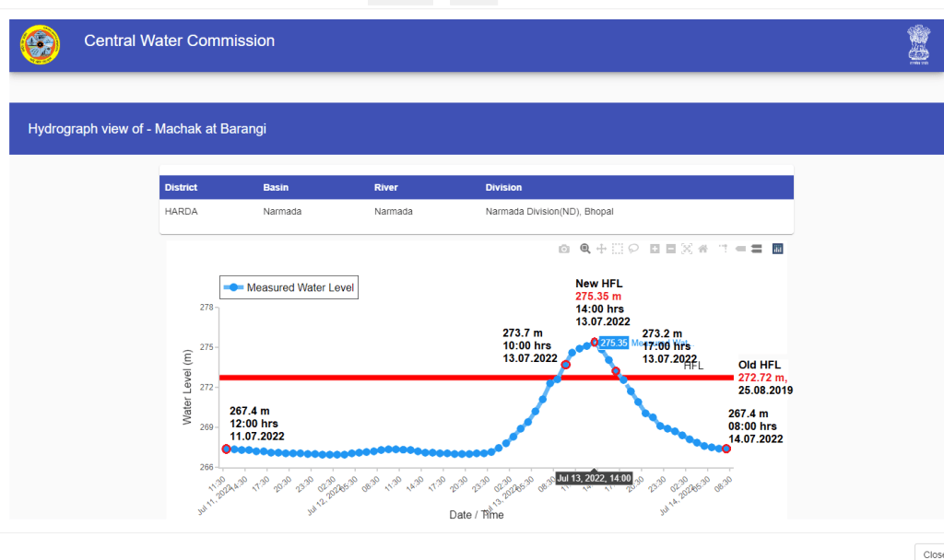Activate the Pan tool
Viewport: 944px width, 560px height.
pos(601,249)
